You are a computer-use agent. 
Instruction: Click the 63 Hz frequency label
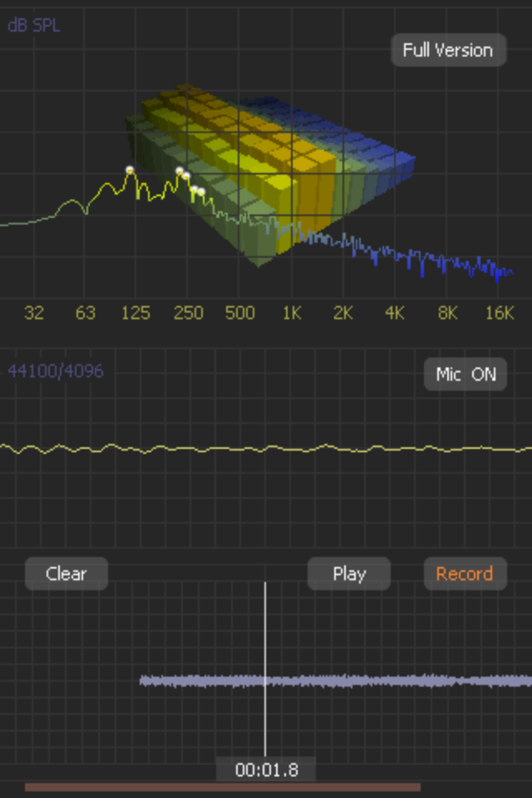86,313
